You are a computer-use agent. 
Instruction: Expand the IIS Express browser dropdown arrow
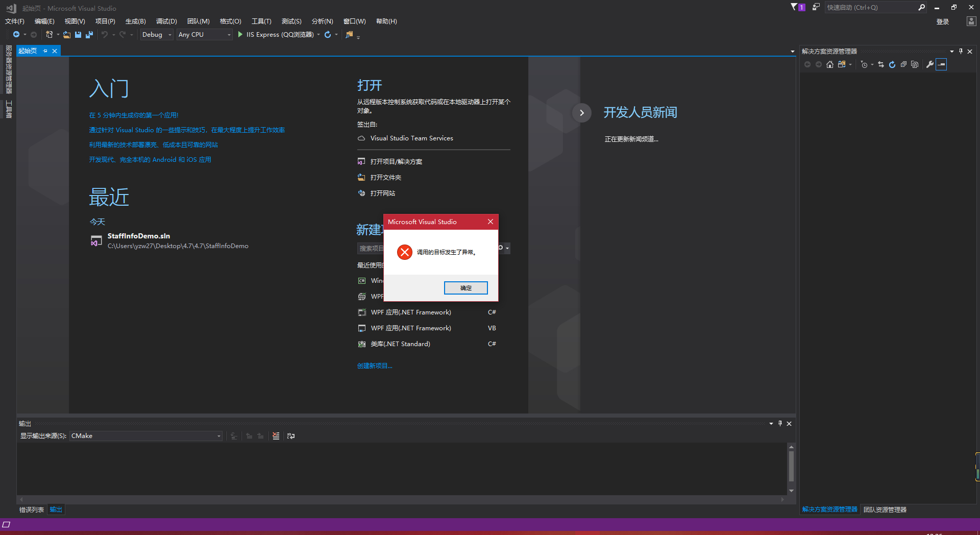318,35
